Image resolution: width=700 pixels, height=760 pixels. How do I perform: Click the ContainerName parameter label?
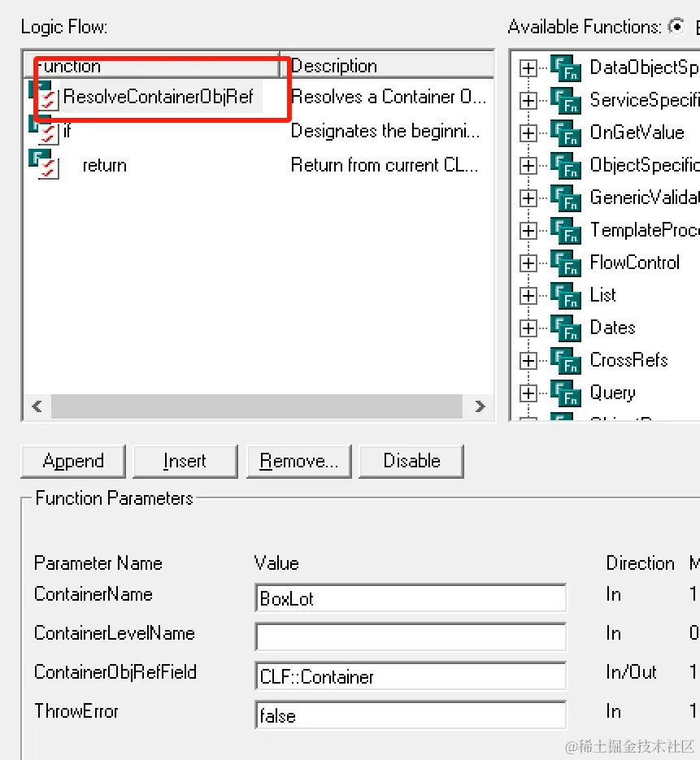point(93,594)
